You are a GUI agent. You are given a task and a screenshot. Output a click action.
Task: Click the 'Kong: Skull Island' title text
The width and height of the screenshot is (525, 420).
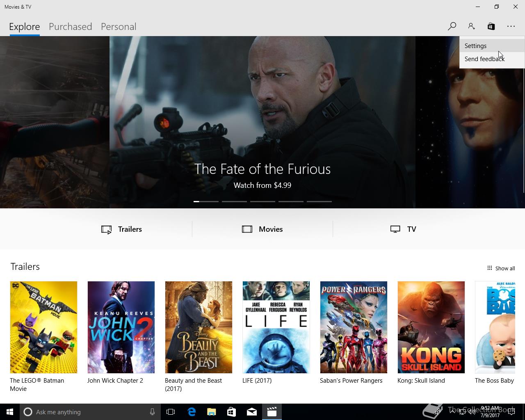(421, 381)
